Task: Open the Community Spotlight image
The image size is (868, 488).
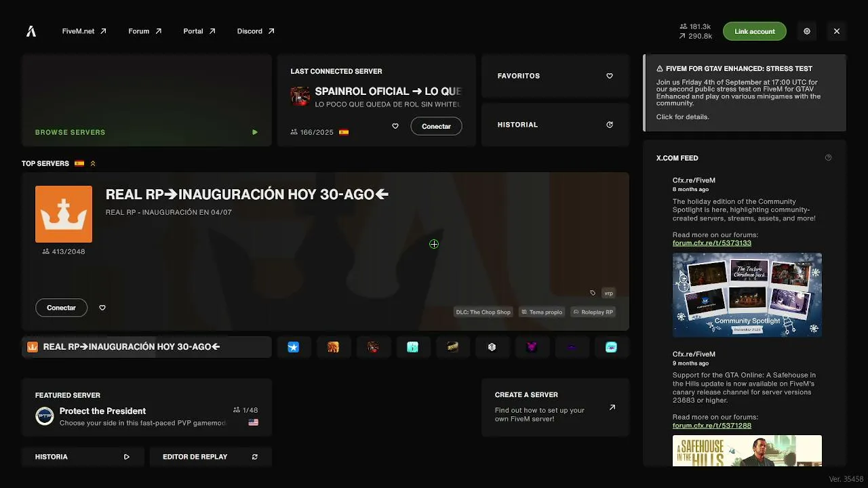Action: [747, 295]
